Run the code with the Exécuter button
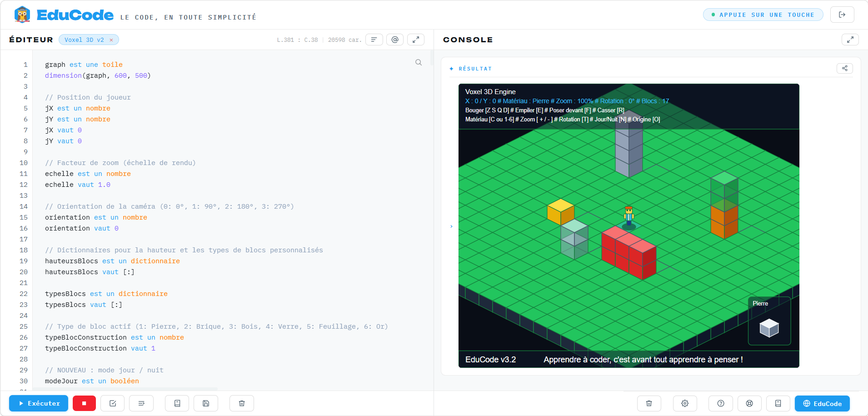The width and height of the screenshot is (868, 416). (x=39, y=403)
